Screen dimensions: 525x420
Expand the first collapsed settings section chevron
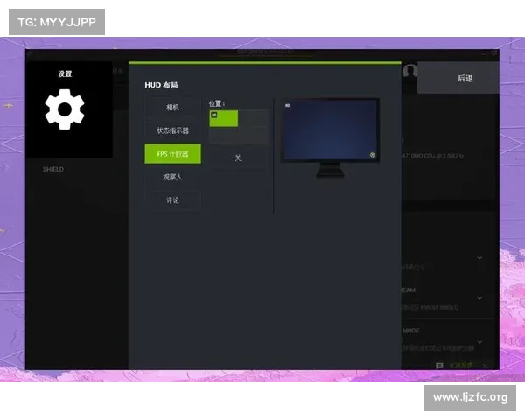point(479,258)
